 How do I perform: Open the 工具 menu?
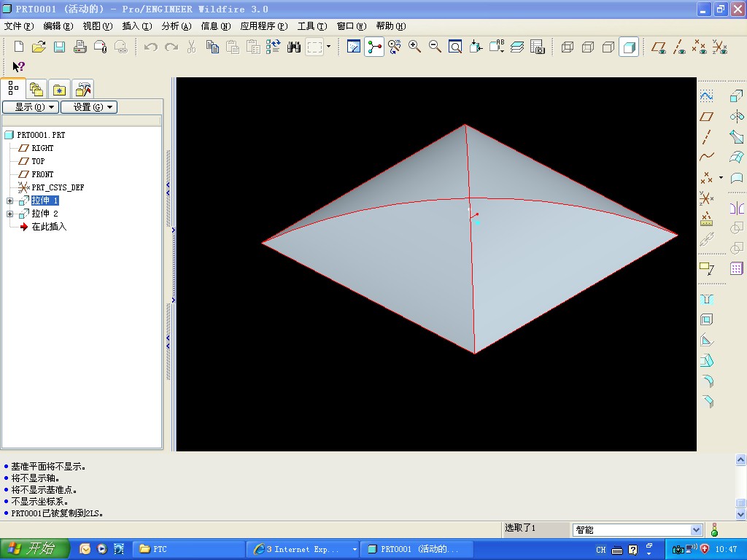(312, 26)
